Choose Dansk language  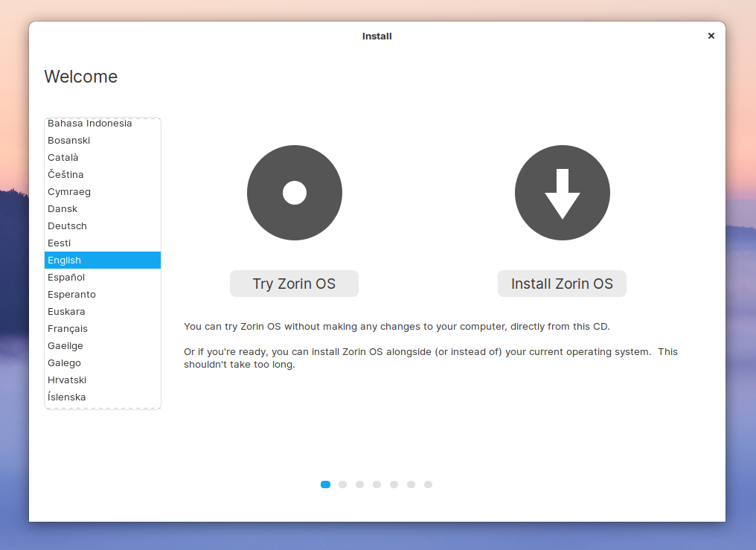(x=103, y=208)
